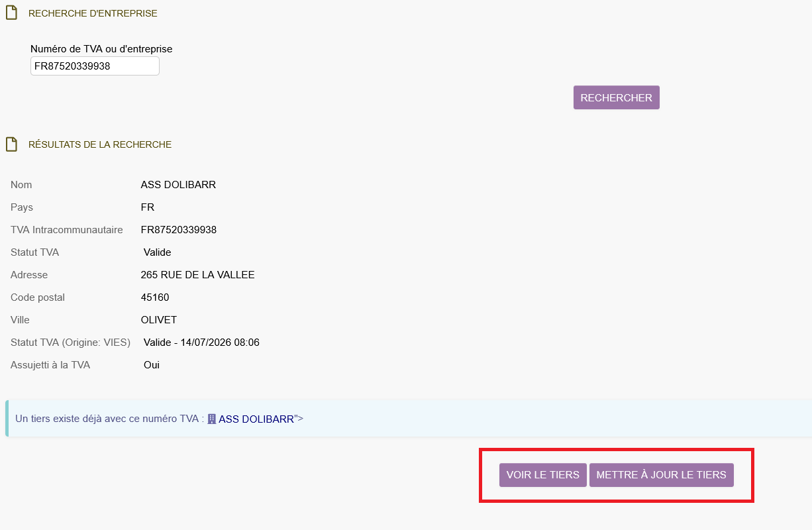This screenshot has height=530, width=812.
Task: Click the RÉSULTATS DE LA RECHERCHE heading
Action: (x=100, y=144)
